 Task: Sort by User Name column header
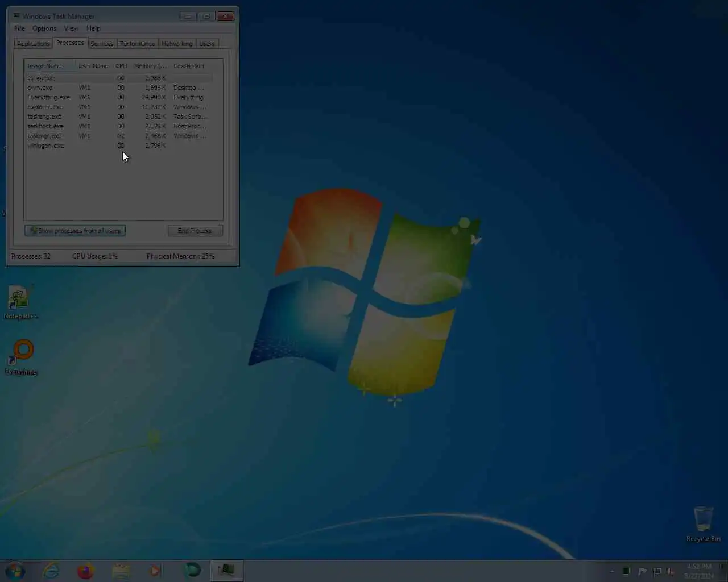pyautogui.click(x=94, y=66)
